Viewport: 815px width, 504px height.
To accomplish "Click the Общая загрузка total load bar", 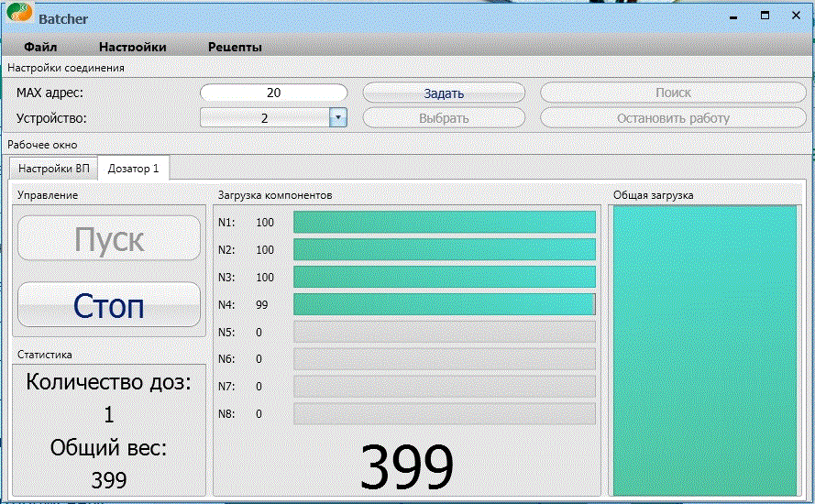I will [704, 350].
